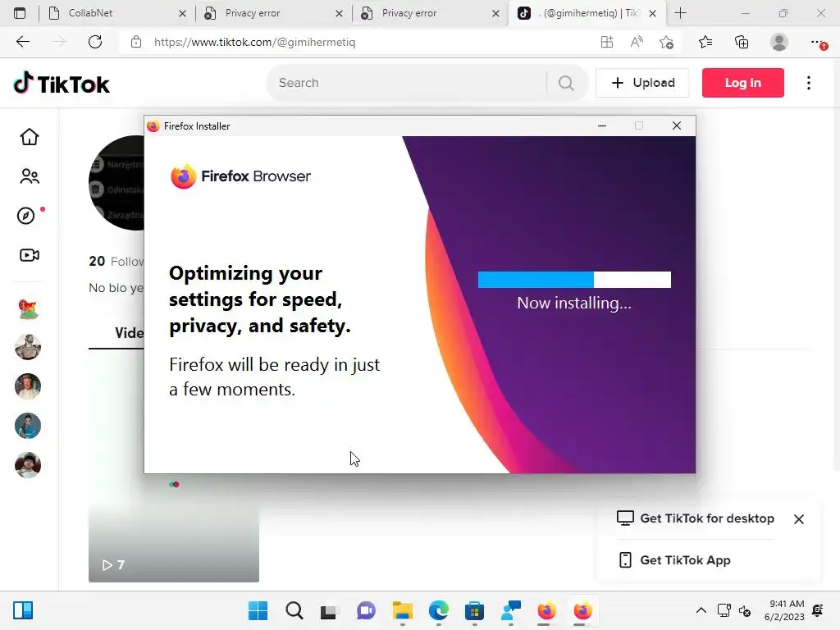Click the Firefox Browser logo in installer
Screen dimensions: 840x630
click(240, 176)
